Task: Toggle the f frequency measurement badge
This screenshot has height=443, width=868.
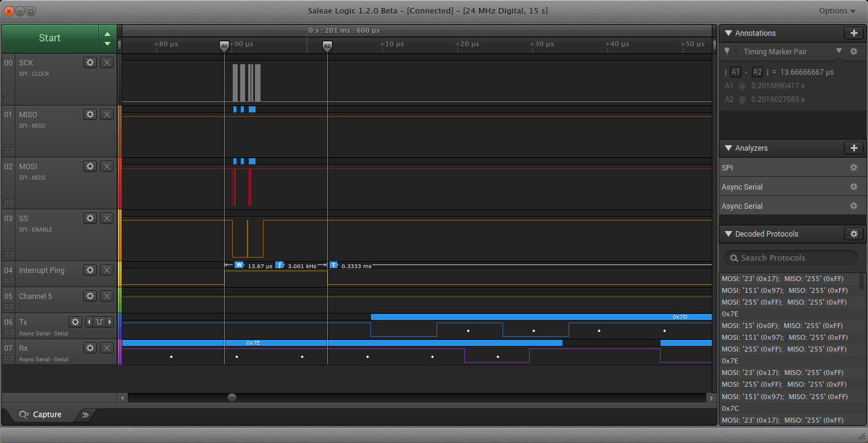Action: click(x=280, y=265)
